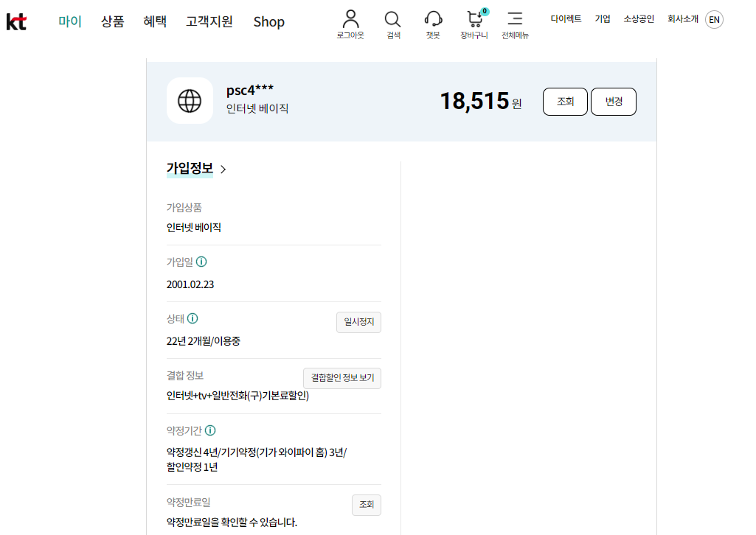Click the 일시정지 button
The height and width of the screenshot is (535, 756).
(x=358, y=322)
